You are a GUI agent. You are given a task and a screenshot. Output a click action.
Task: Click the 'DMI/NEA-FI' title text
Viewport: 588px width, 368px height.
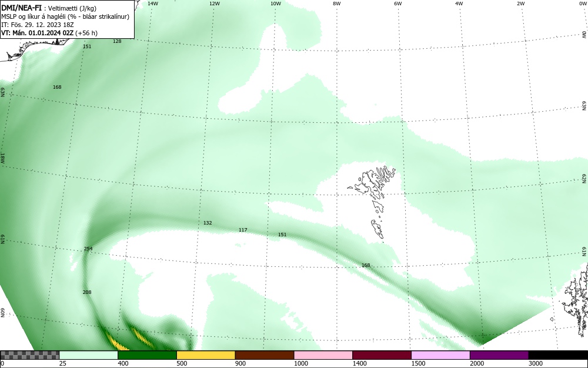pyautogui.click(x=21, y=7)
